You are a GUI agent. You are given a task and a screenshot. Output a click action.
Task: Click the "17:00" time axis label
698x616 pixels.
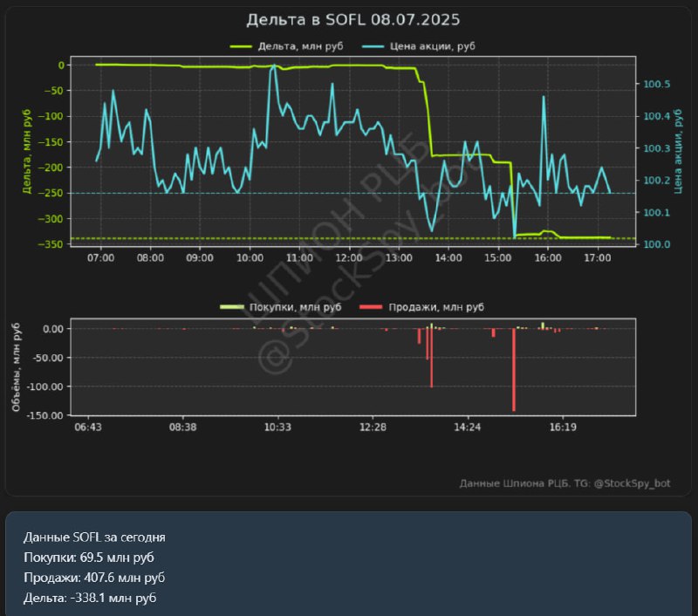598,258
